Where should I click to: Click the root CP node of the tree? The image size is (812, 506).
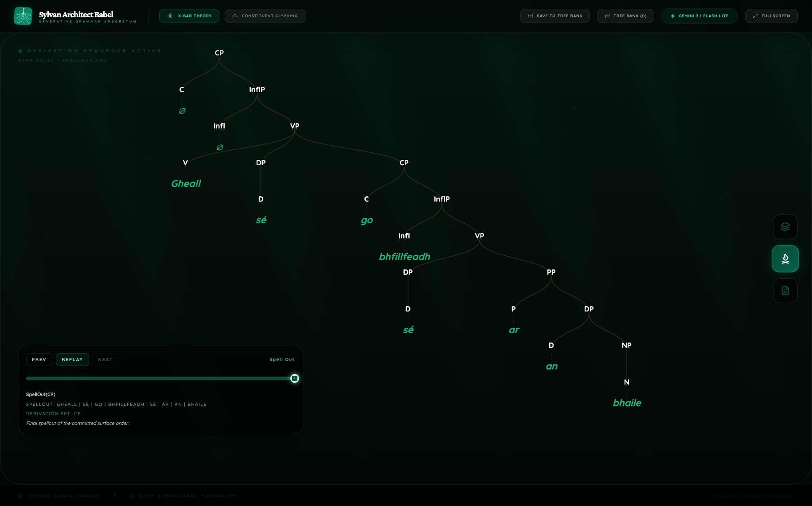219,53
